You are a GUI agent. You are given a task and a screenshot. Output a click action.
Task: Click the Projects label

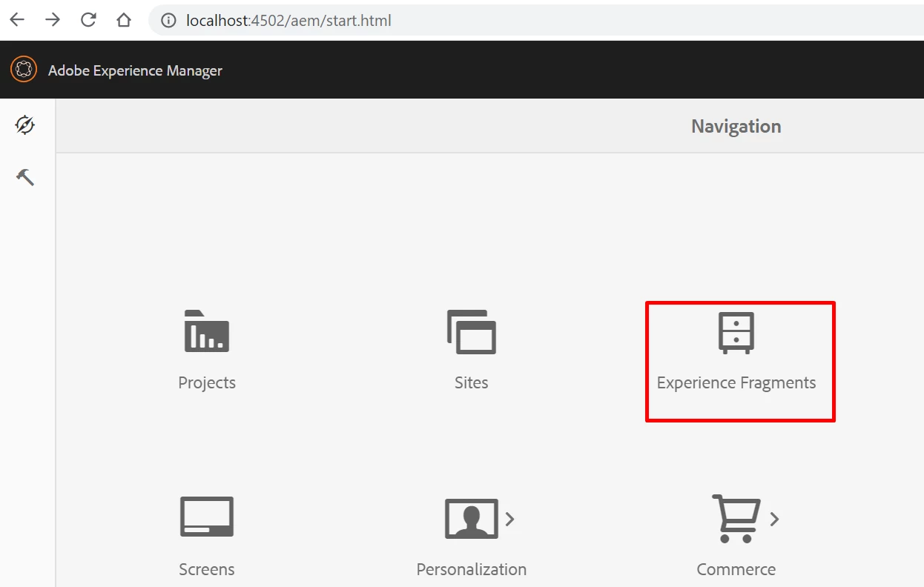pyautogui.click(x=207, y=382)
